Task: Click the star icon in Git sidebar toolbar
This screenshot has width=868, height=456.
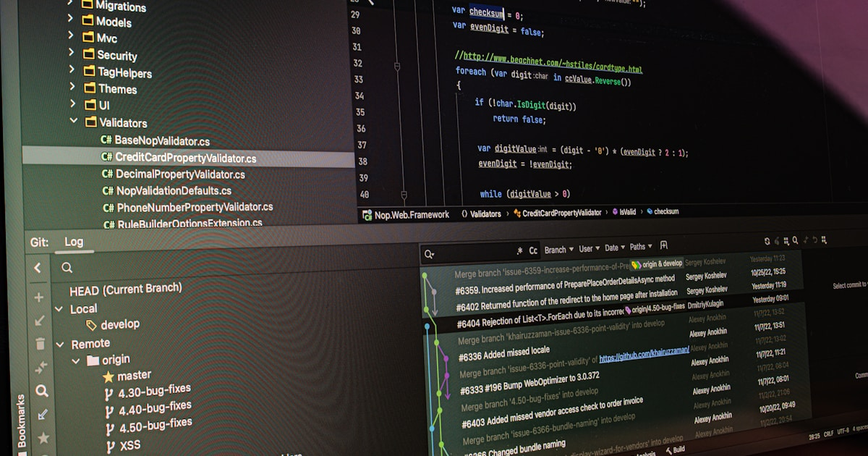Action: (43, 437)
